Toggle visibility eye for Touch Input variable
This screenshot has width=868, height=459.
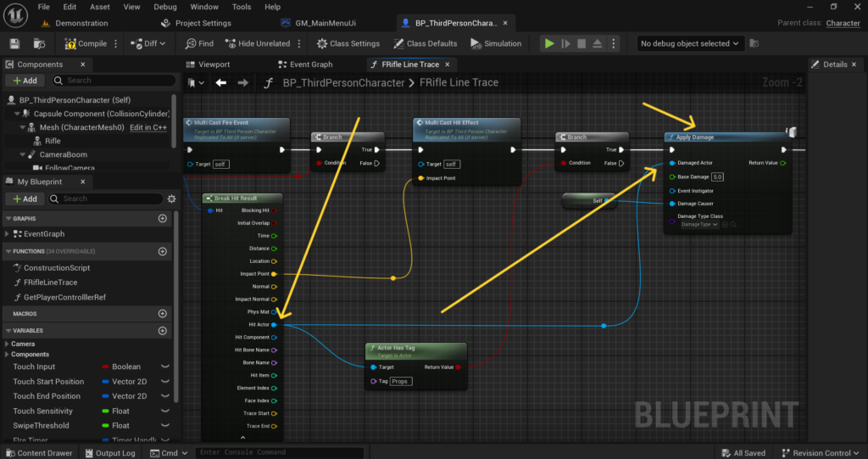tap(164, 367)
